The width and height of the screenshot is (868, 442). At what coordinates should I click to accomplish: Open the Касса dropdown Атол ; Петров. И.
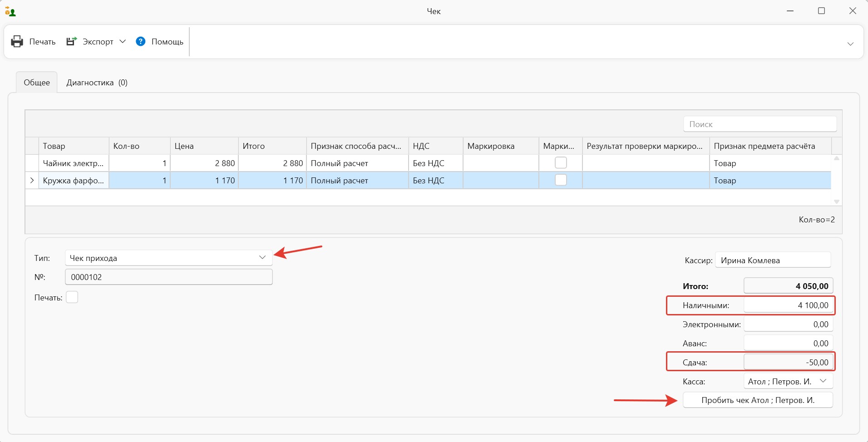788,381
